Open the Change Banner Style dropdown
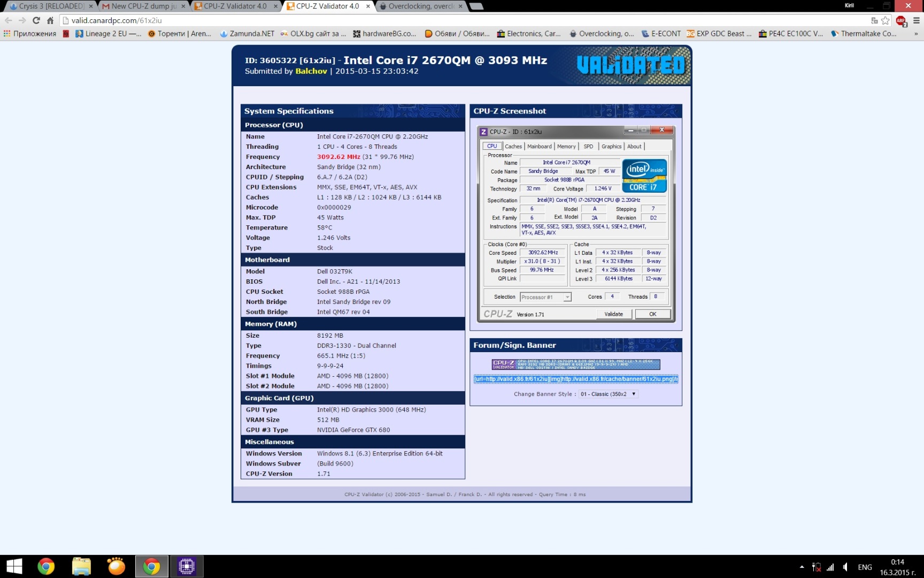924x578 pixels. pyautogui.click(x=608, y=394)
